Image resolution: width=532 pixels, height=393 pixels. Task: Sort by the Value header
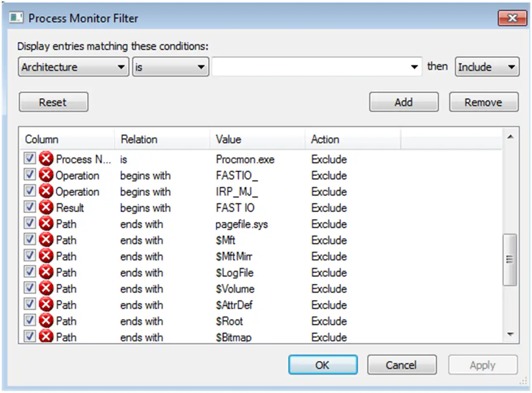[257, 139]
